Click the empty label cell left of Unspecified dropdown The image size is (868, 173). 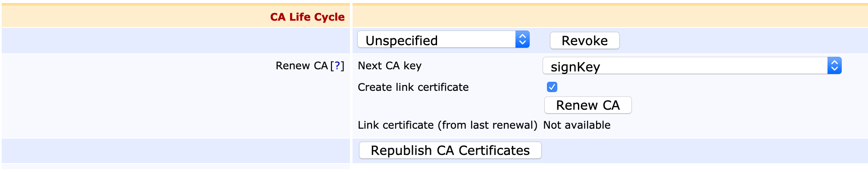pyautogui.click(x=172, y=40)
